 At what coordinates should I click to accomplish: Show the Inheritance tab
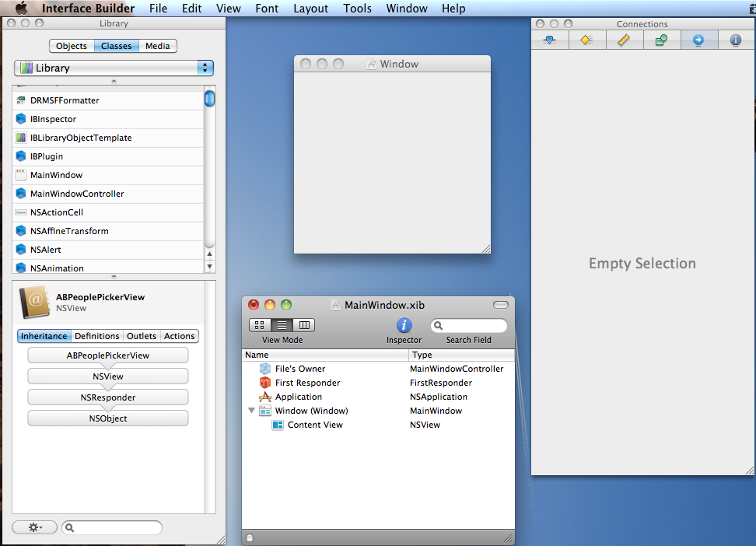[x=44, y=336]
